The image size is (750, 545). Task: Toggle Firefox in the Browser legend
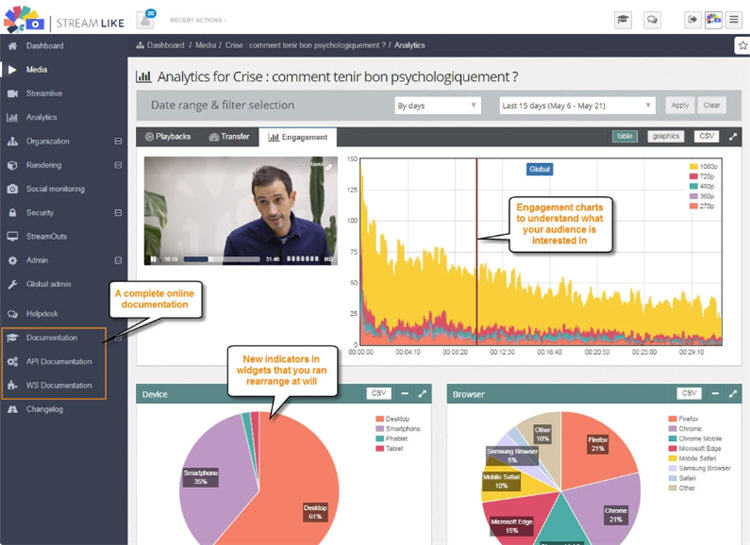684,419
